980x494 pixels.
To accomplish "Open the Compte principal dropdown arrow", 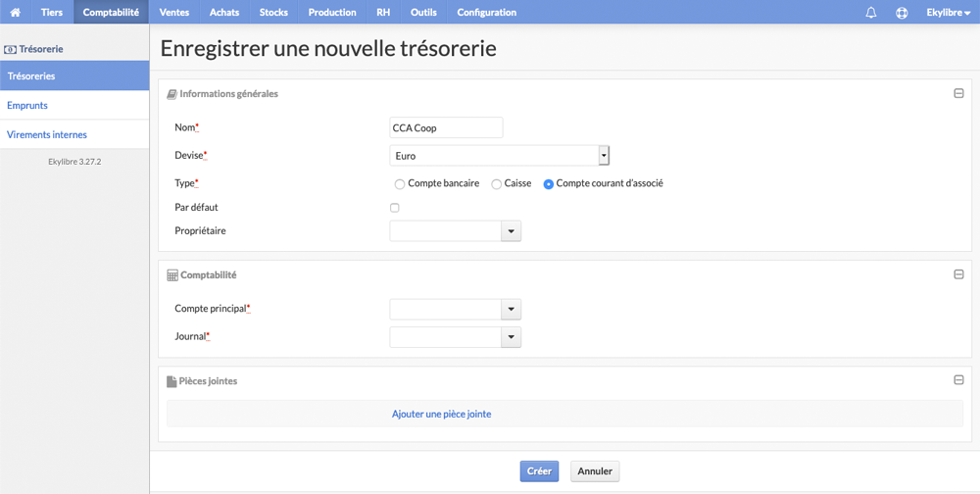I will click(511, 309).
